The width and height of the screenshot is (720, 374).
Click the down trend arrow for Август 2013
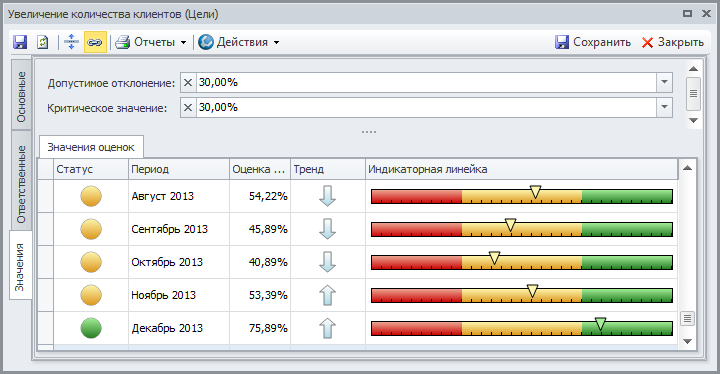click(327, 196)
